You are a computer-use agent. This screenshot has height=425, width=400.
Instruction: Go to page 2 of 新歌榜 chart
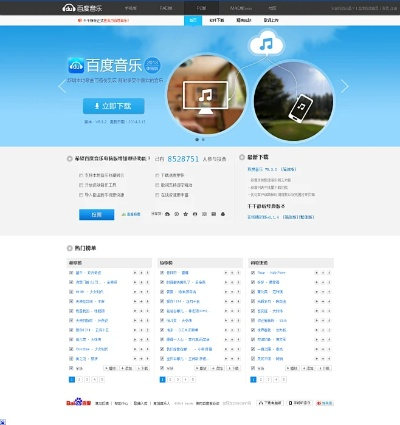tap(79, 379)
